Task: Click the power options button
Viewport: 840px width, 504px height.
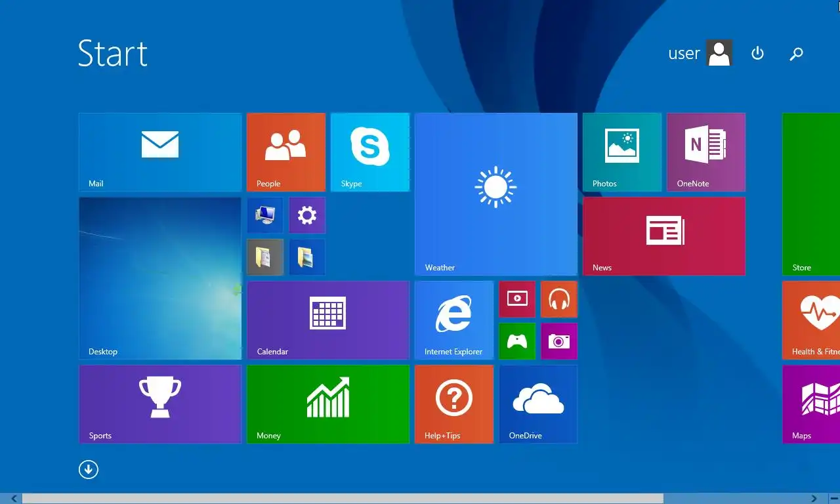Action: point(757,53)
